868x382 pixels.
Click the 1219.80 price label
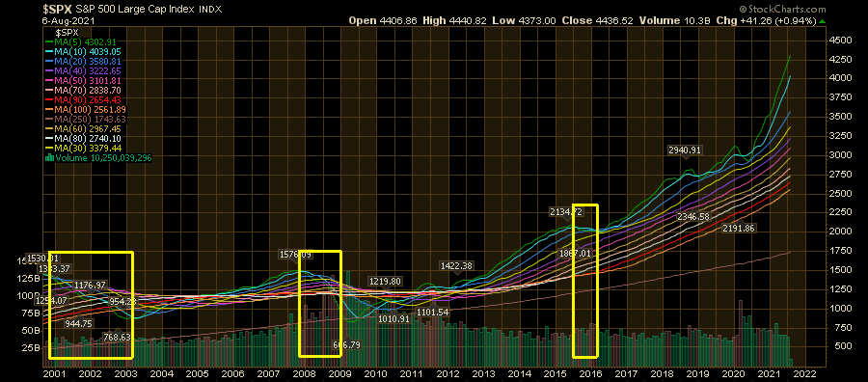(x=385, y=282)
